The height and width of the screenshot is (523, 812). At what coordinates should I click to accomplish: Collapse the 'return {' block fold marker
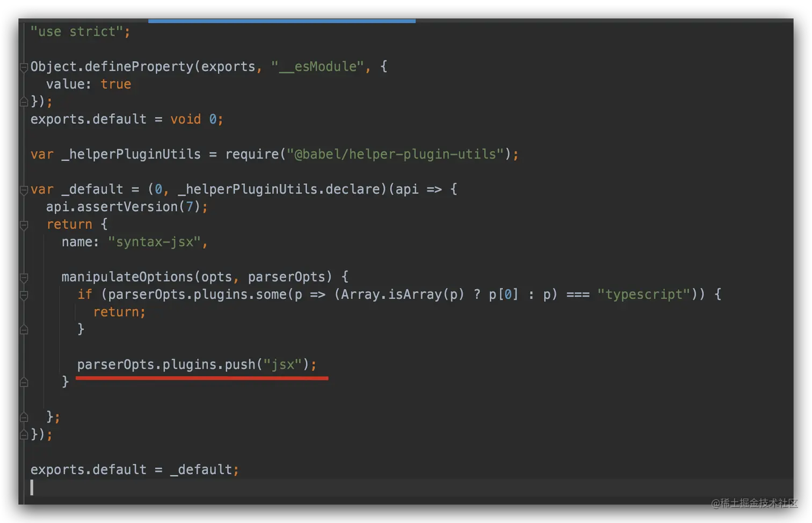pyautogui.click(x=24, y=226)
